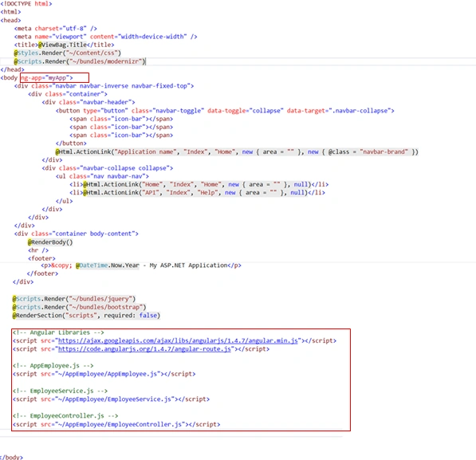
Task: Click the @DateTime.Now.Year footer paragraph line
Action: pyautogui.click(x=141, y=265)
